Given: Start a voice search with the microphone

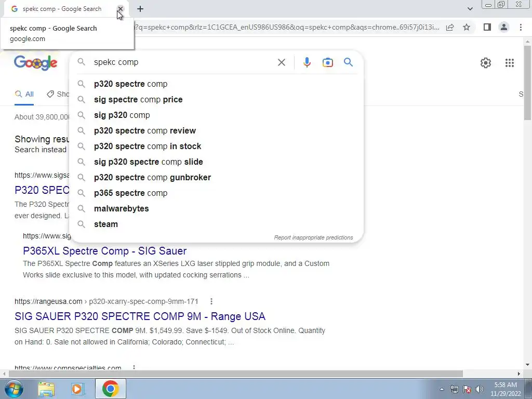Looking at the screenshot, I should click(307, 62).
